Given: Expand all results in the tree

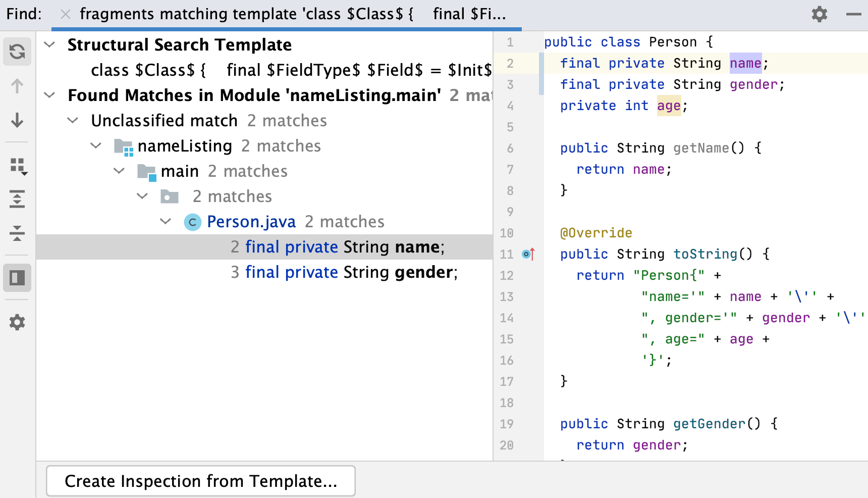Looking at the screenshot, I should [17, 199].
